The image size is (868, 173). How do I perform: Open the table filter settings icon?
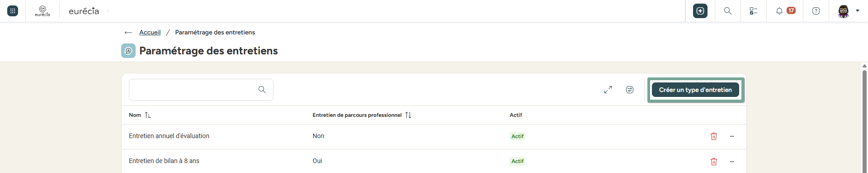click(630, 90)
